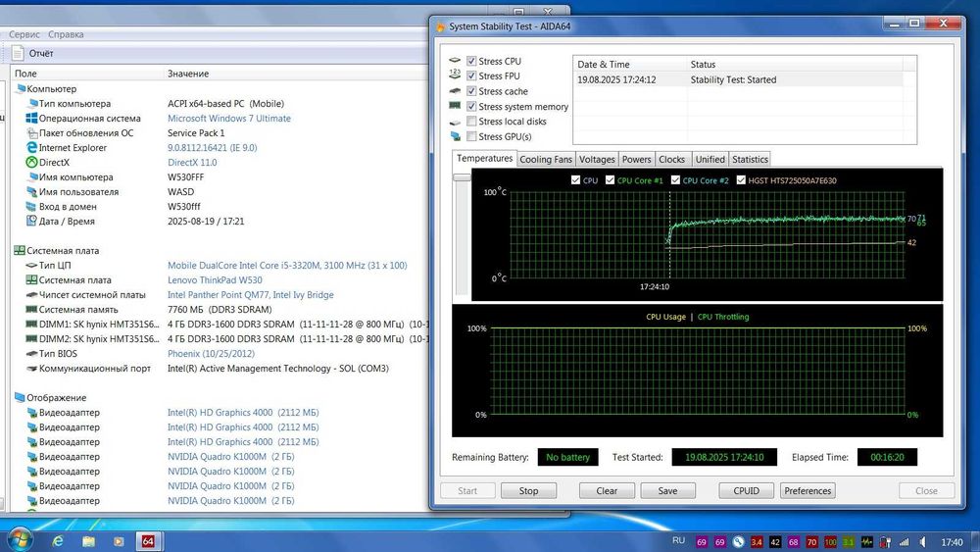The height and width of the screenshot is (552, 980).
Task: Select the Stability Test: Started log row
Action: pos(738,80)
